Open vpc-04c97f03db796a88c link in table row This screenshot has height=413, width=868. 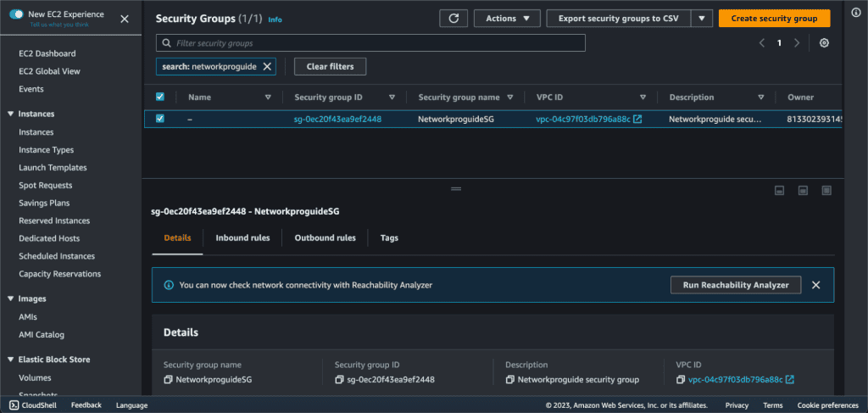pyautogui.click(x=583, y=119)
